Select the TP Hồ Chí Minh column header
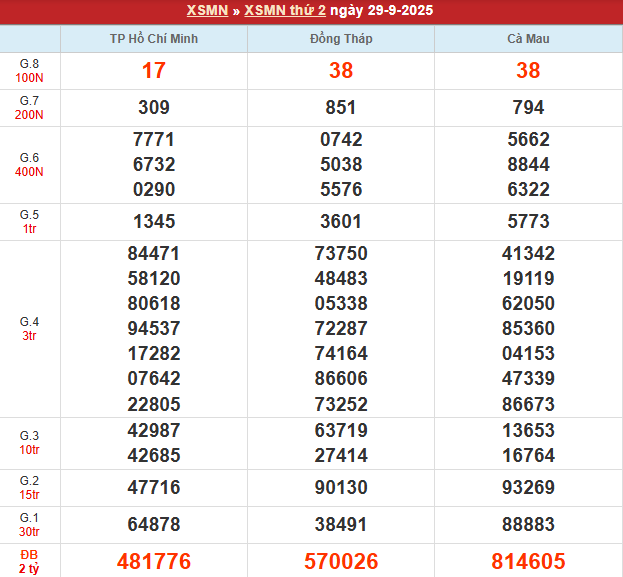Screen dimensions: 623x577 tap(154, 39)
